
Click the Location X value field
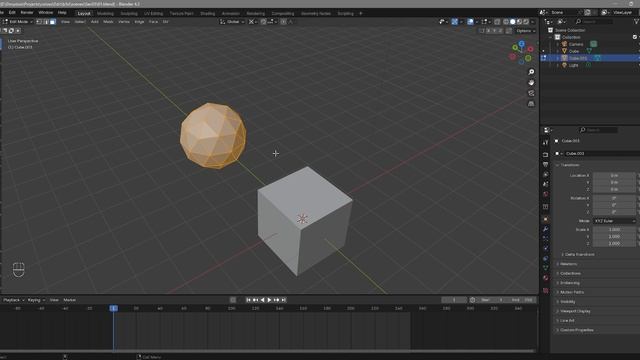[x=614, y=175]
